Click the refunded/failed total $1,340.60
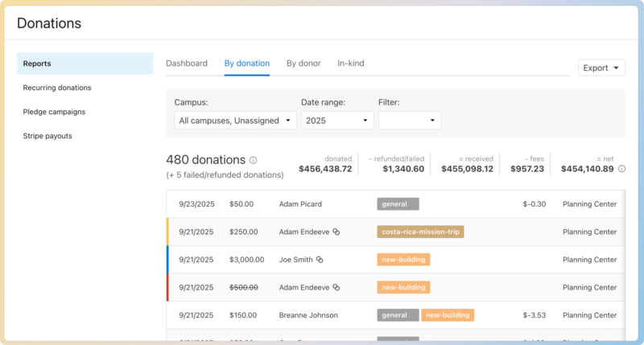 tap(403, 169)
